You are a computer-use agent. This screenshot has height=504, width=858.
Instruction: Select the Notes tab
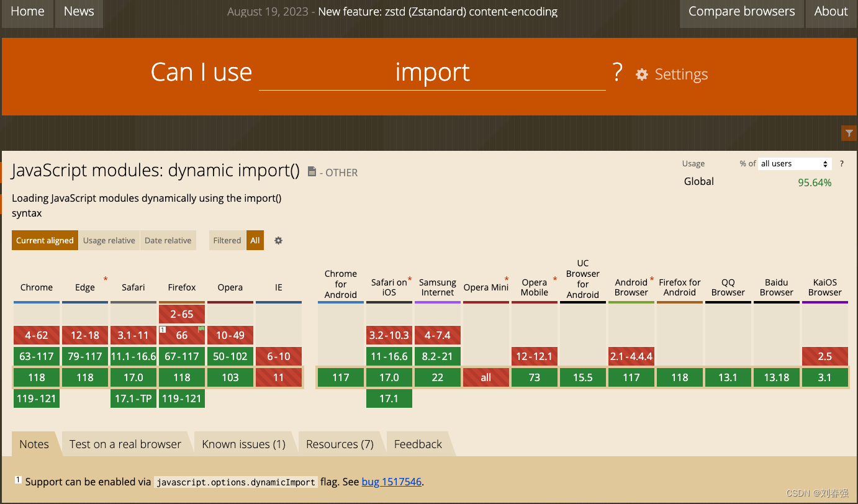point(34,444)
